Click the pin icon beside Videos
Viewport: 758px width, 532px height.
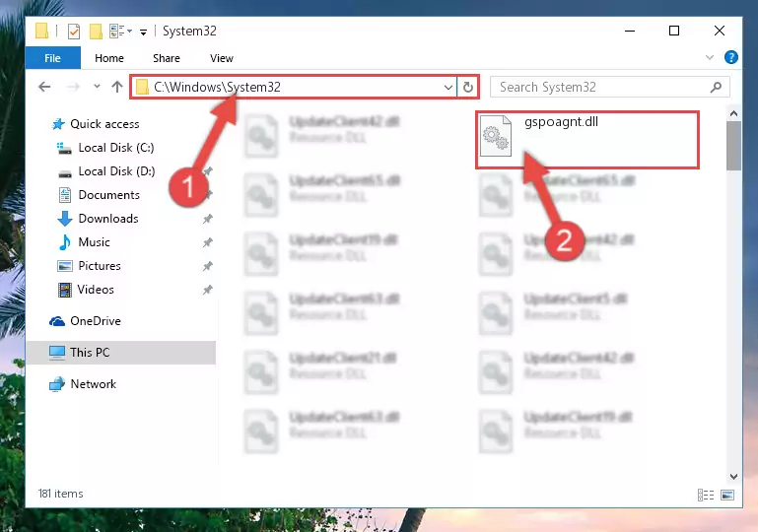pyautogui.click(x=207, y=290)
